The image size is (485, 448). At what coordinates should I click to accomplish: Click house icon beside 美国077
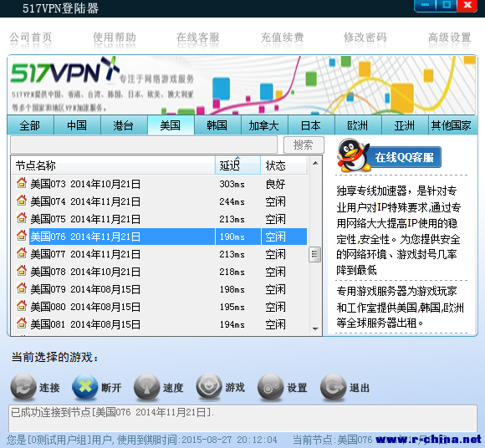[x=22, y=253]
